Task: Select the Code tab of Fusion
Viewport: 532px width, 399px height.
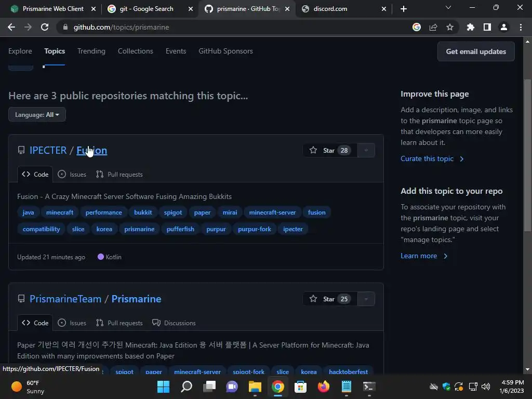Action: click(35, 175)
